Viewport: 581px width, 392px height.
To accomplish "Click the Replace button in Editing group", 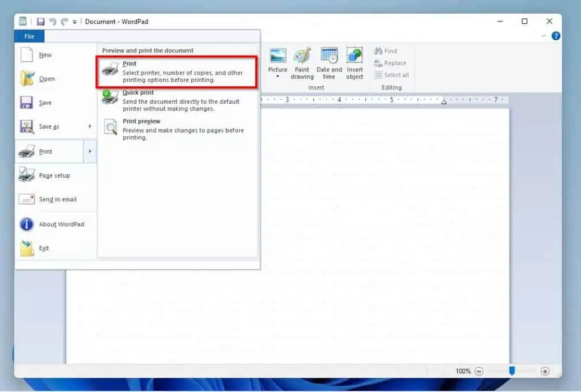I will tap(390, 63).
